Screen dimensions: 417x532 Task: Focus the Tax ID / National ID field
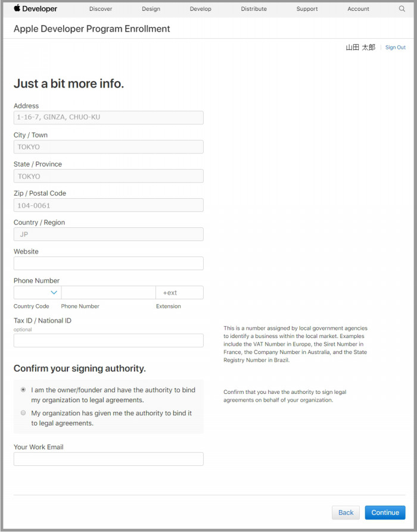click(x=108, y=340)
